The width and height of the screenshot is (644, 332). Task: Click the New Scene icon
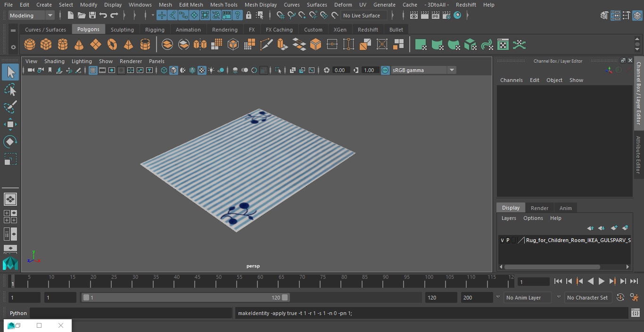click(x=70, y=16)
